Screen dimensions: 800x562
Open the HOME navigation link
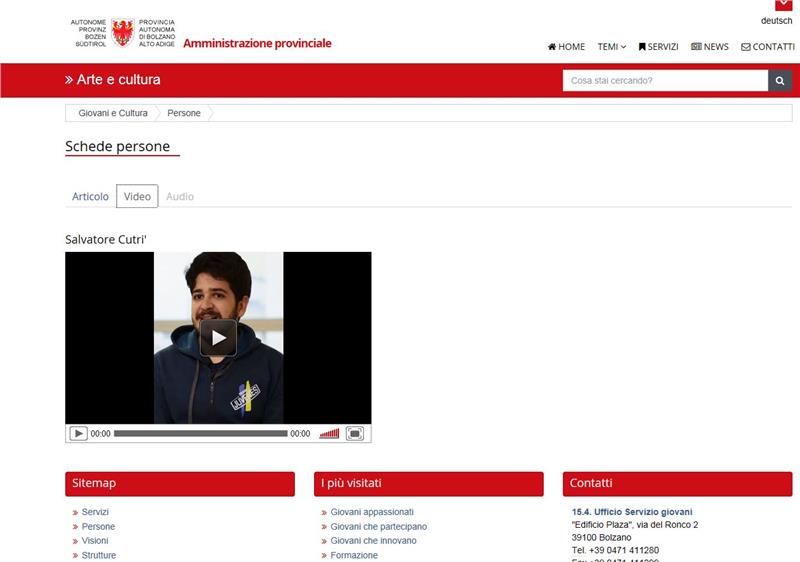[x=566, y=47]
